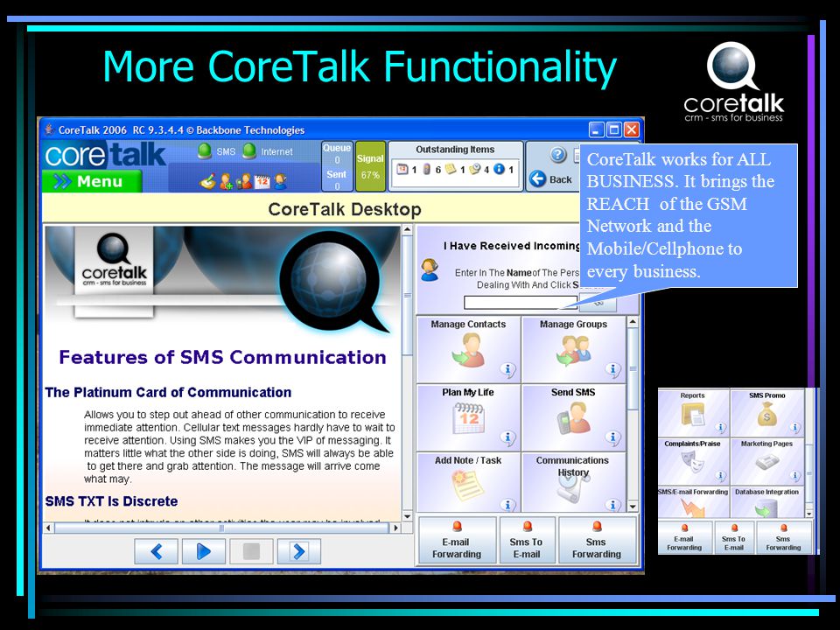Click info bubble on Manage Contacts tile
This screenshot has width=840, height=630.
507,369
